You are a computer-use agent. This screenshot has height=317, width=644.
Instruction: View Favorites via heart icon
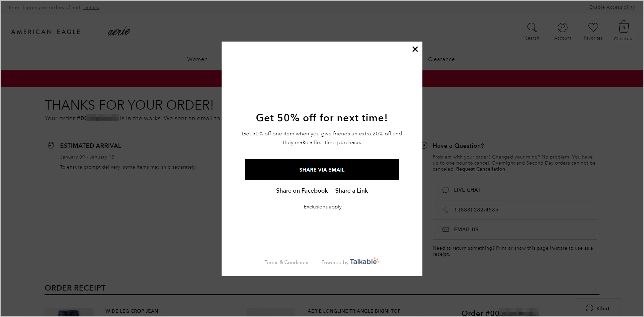pos(593,27)
